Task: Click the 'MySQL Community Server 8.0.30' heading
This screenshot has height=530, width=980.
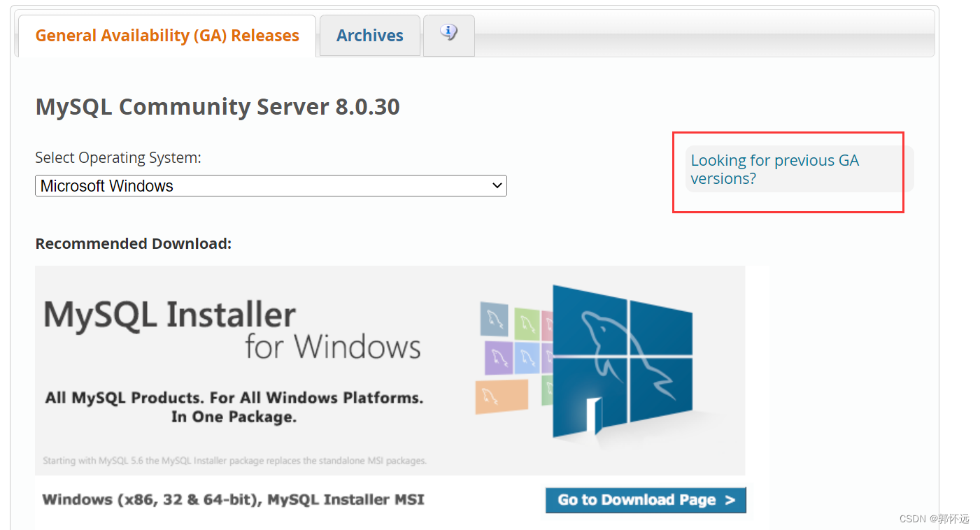Action: [218, 107]
